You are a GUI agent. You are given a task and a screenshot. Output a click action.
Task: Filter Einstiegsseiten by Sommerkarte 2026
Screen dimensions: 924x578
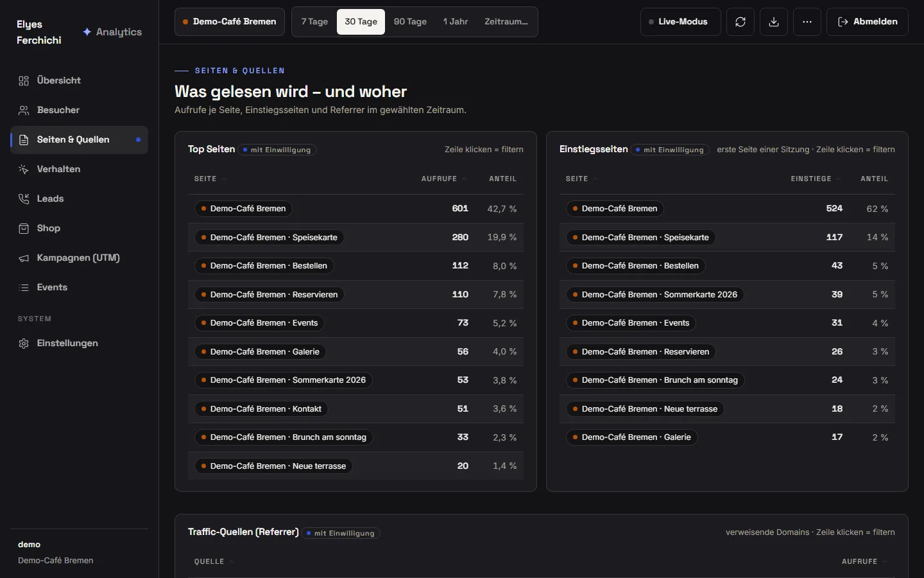(654, 295)
